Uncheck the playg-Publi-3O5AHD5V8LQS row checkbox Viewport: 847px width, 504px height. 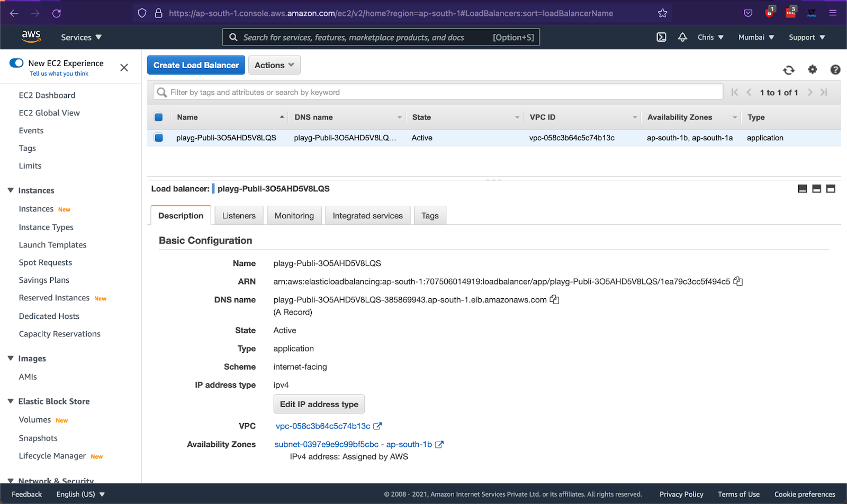tap(158, 138)
